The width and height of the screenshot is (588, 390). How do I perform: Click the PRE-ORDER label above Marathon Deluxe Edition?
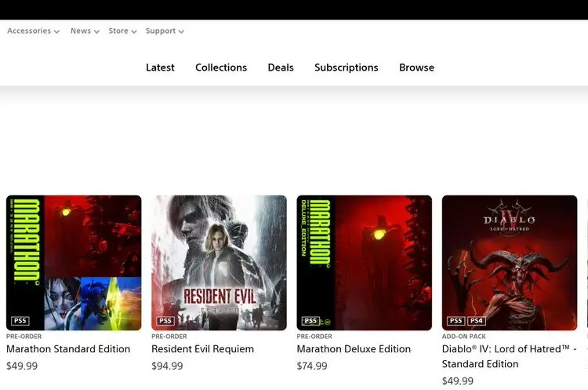tap(314, 337)
